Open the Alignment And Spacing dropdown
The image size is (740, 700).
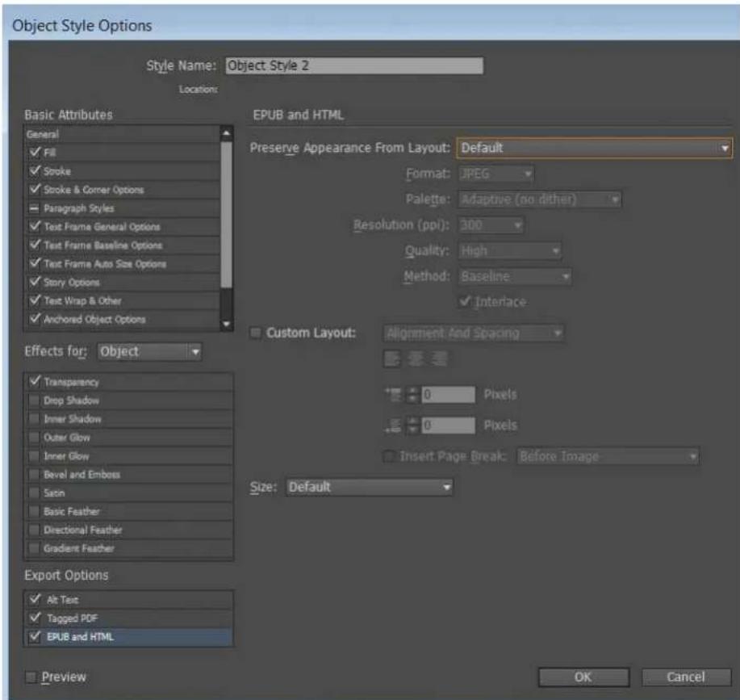tap(474, 333)
